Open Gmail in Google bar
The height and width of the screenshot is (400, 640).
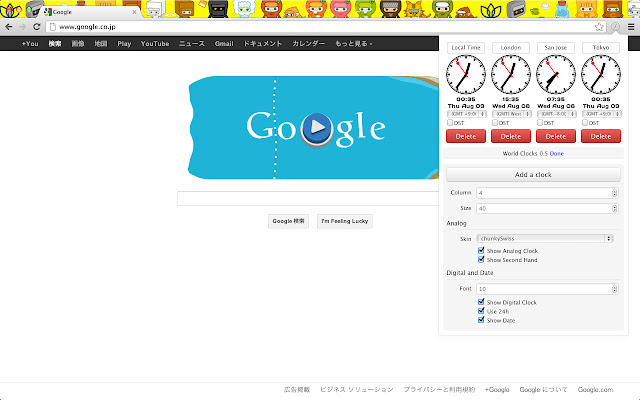224,44
